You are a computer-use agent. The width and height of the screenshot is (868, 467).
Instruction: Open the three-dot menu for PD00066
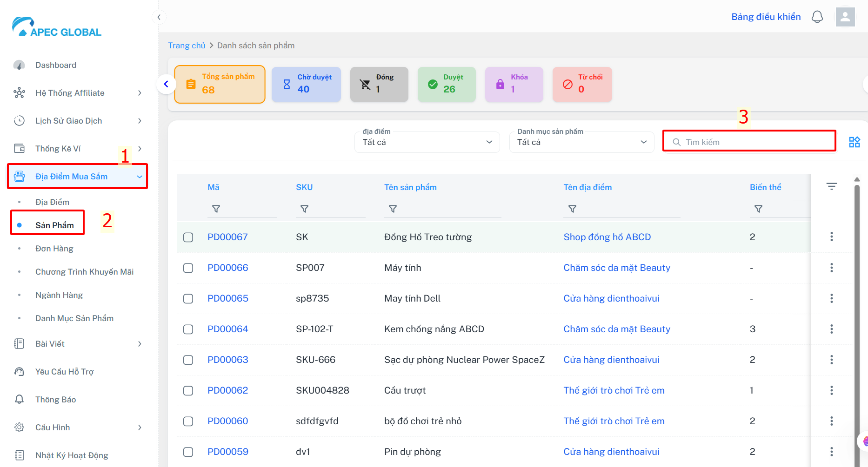pyautogui.click(x=832, y=268)
